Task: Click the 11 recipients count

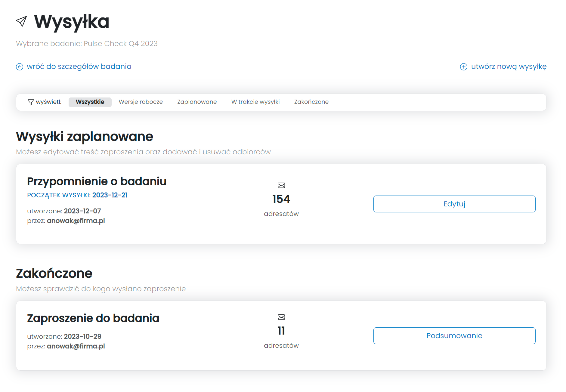Action: tap(281, 331)
